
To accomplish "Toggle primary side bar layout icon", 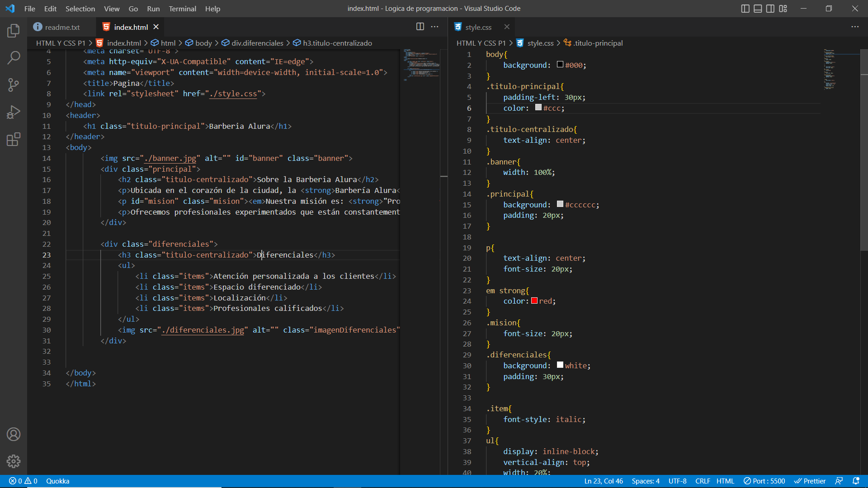I will [745, 9].
